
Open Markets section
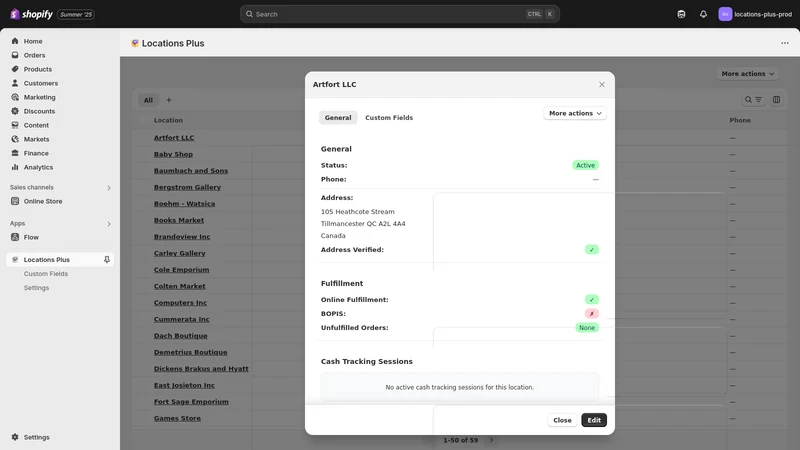point(36,139)
